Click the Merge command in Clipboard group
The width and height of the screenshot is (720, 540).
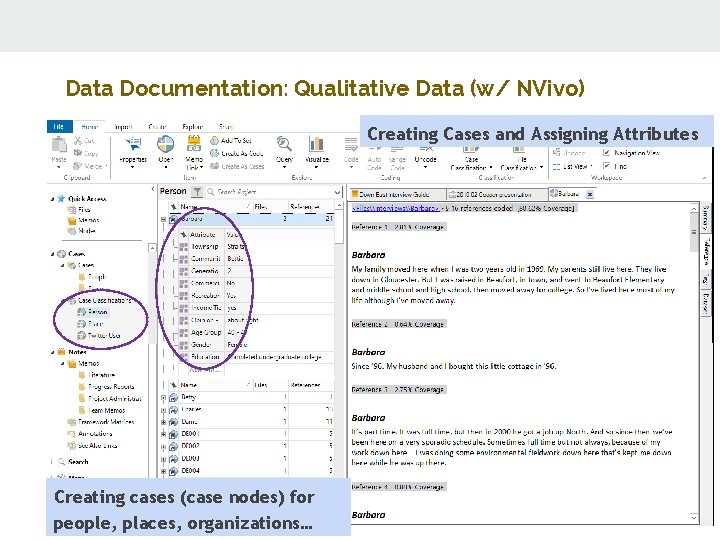(90, 166)
